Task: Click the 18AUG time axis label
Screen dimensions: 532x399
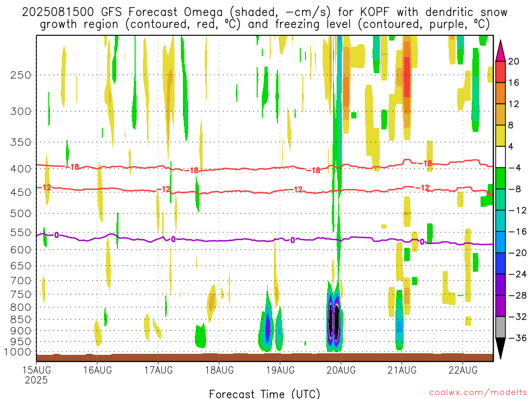Action: click(x=220, y=370)
